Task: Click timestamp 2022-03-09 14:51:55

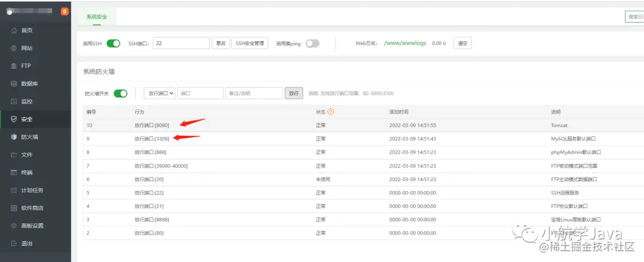Action: point(413,126)
